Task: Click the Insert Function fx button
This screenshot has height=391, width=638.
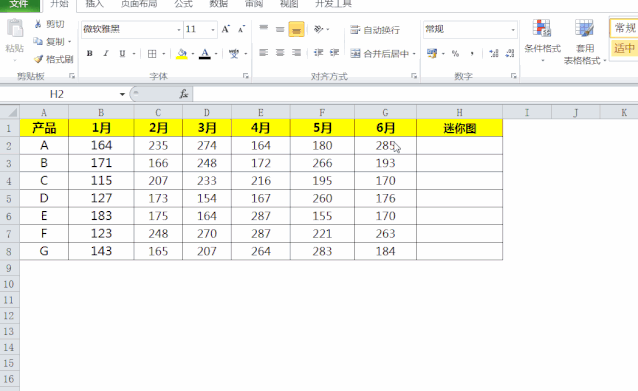Action: pos(184,94)
